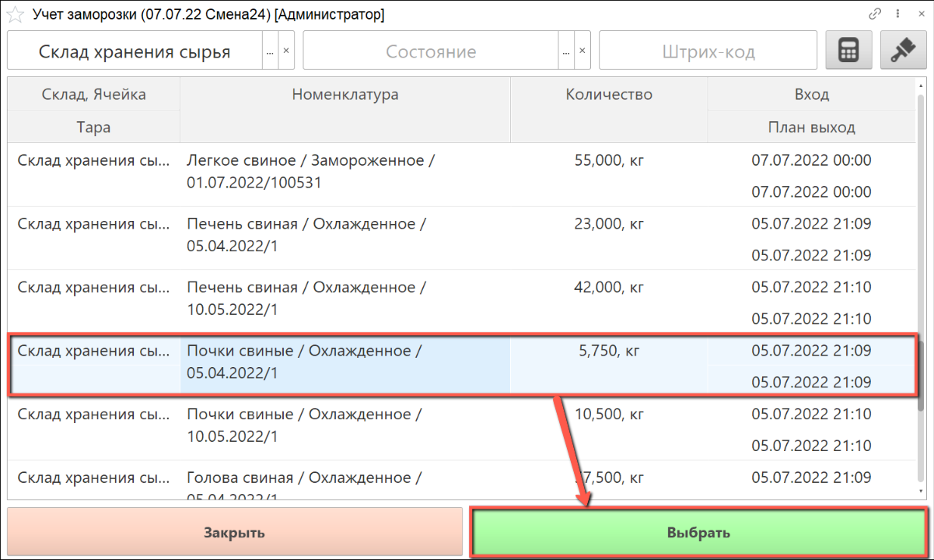This screenshot has height=560, width=934.
Task: Click the Номенклатура column header
Action: (x=345, y=95)
